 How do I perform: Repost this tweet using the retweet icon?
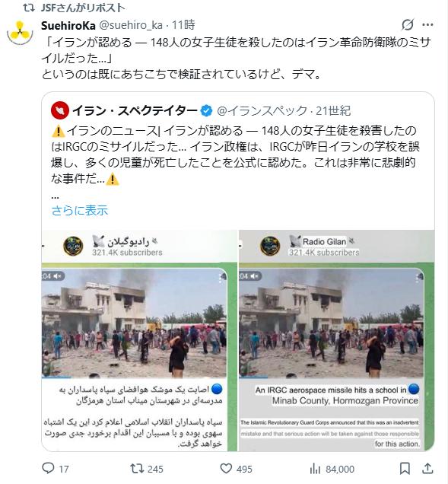point(137,468)
